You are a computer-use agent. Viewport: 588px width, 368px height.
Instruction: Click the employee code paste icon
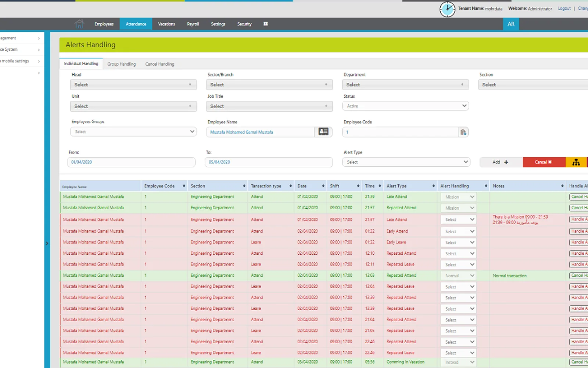click(x=463, y=132)
